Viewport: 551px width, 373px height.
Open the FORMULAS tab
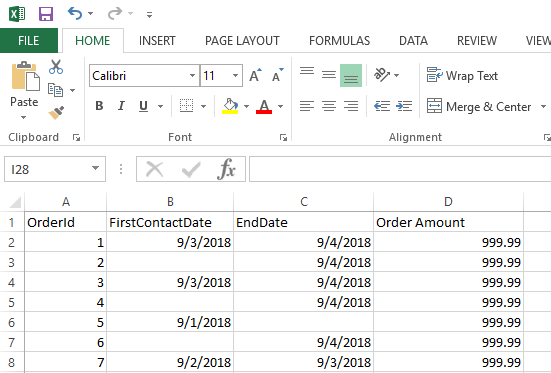[339, 41]
